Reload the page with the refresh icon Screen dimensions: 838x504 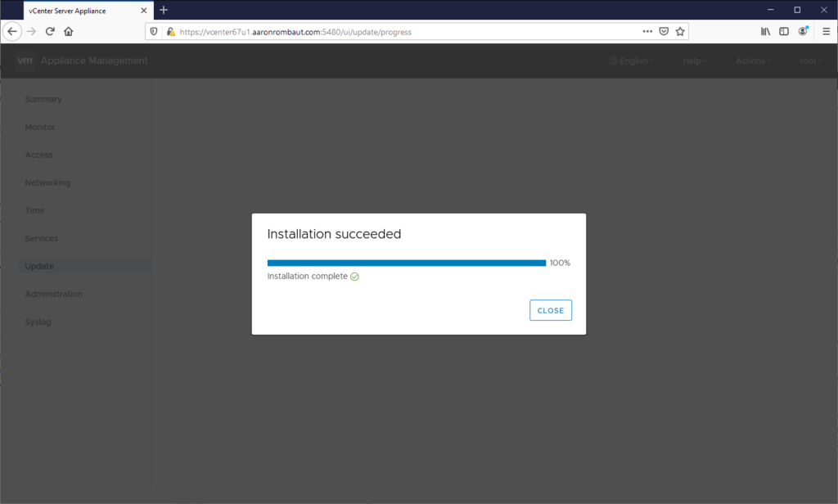point(50,31)
